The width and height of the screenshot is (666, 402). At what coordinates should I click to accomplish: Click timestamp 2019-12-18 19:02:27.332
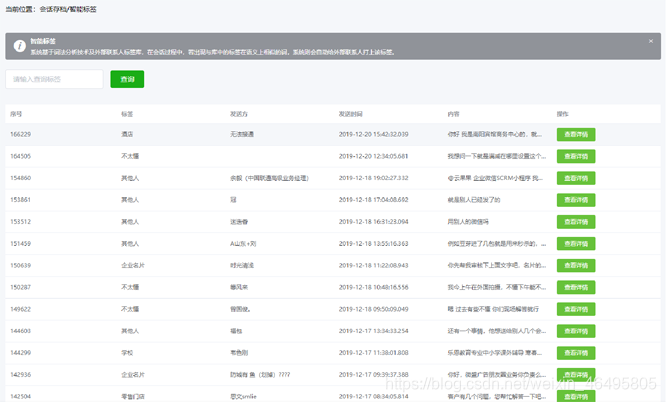pyautogui.click(x=373, y=178)
